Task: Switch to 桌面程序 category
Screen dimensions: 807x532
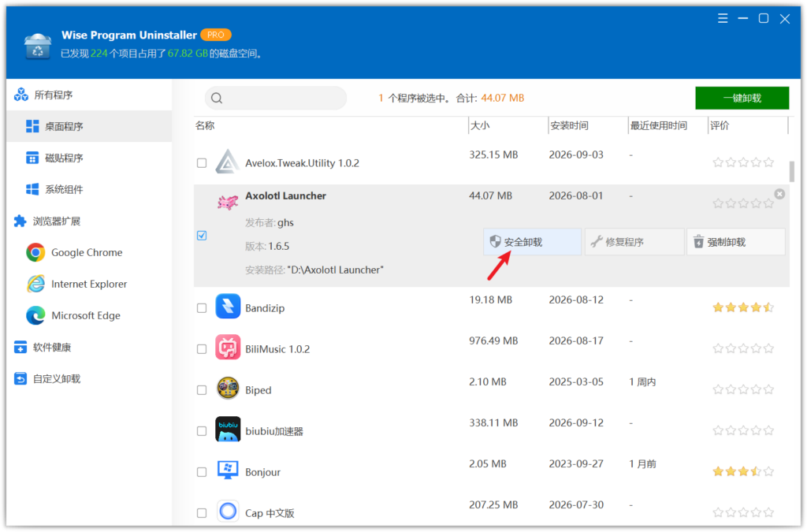Action: point(89,126)
